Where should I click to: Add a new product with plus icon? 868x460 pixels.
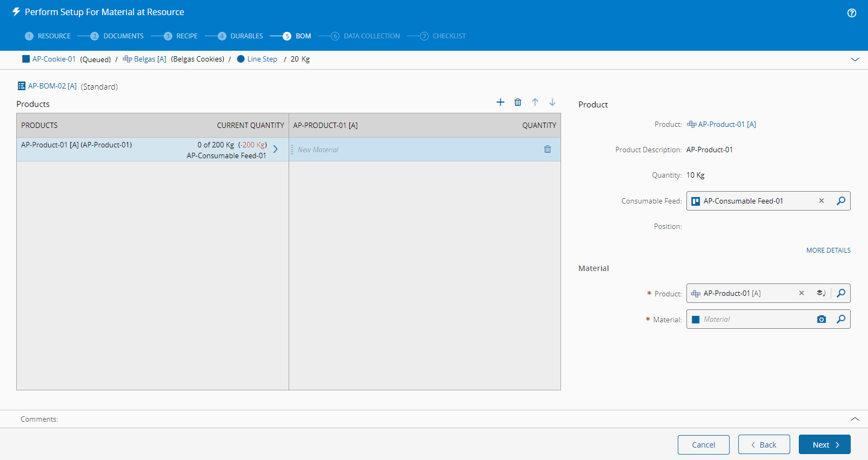pyautogui.click(x=500, y=102)
